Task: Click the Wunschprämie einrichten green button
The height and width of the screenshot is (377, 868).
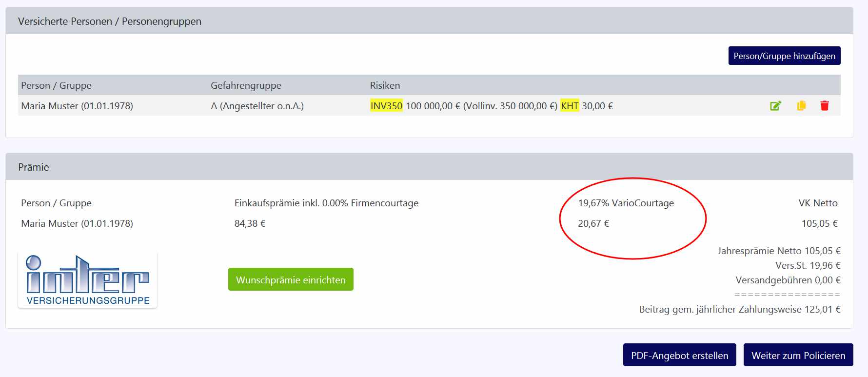Action: point(291,279)
